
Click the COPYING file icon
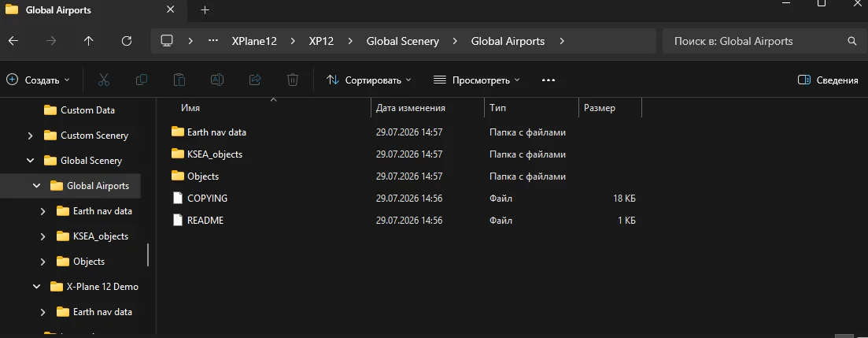(x=177, y=198)
